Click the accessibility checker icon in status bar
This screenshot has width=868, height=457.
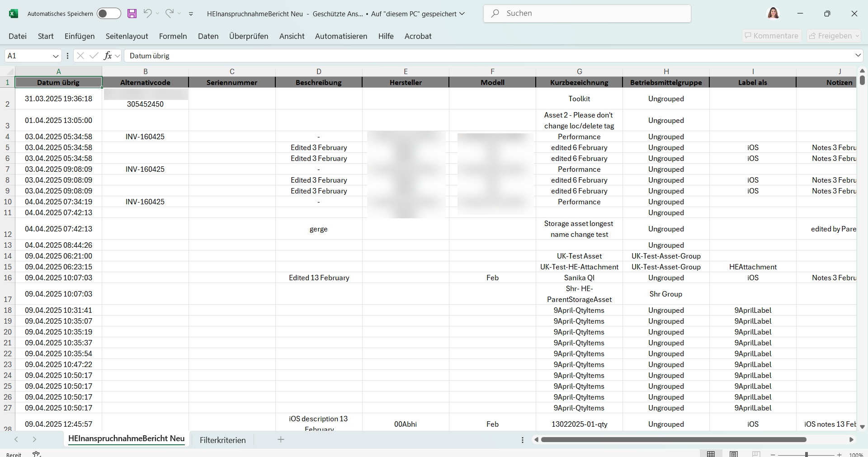37,454
